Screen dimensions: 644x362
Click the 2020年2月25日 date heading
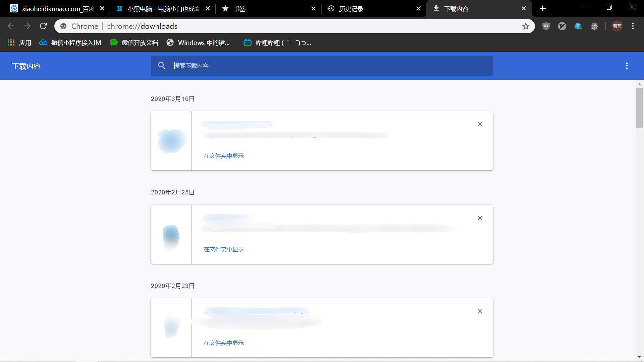(173, 192)
